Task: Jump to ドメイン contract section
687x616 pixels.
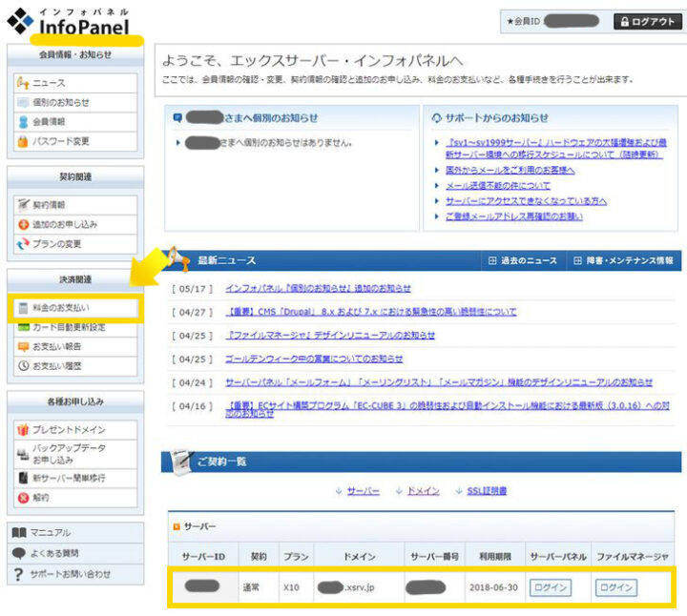Action: click(424, 491)
